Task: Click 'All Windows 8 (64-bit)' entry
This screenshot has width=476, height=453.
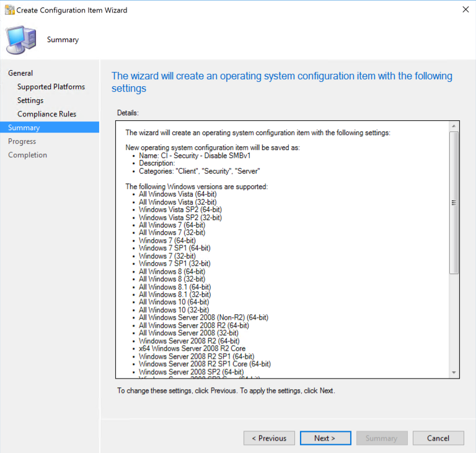Action: (x=172, y=271)
